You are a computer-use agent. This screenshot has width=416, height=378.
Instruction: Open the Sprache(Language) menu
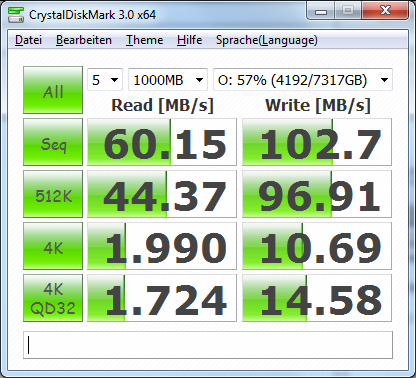(x=267, y=40)
